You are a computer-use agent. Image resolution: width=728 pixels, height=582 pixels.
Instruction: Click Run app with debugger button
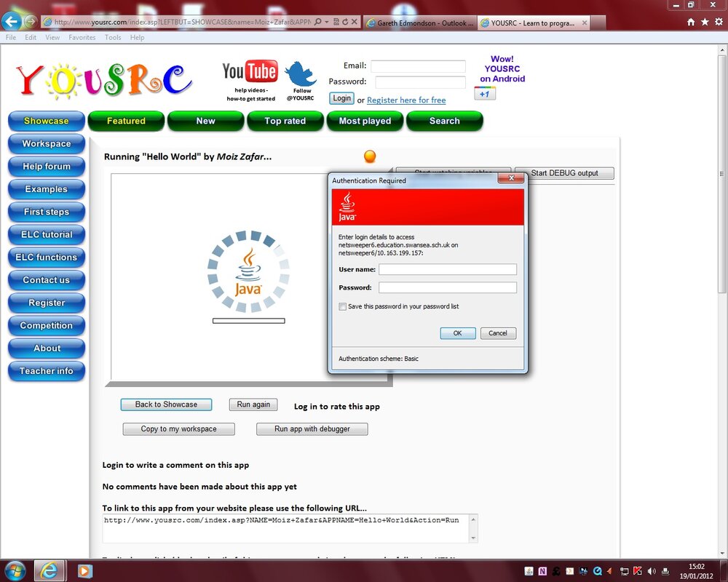(312, 429)
